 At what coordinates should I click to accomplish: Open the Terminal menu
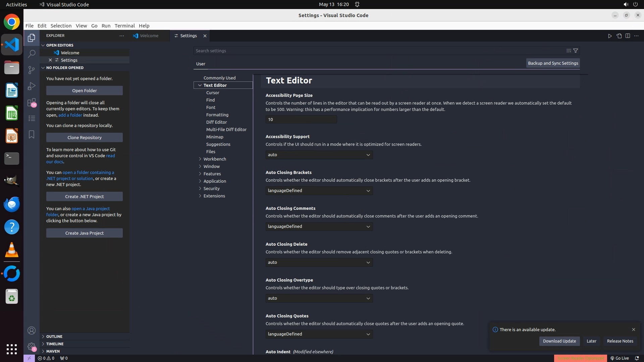click(x=124, y=26)
